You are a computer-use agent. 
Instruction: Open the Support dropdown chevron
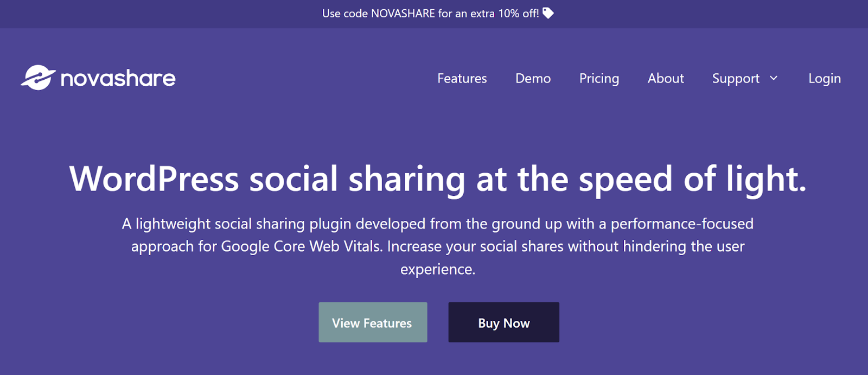(773, 79)
